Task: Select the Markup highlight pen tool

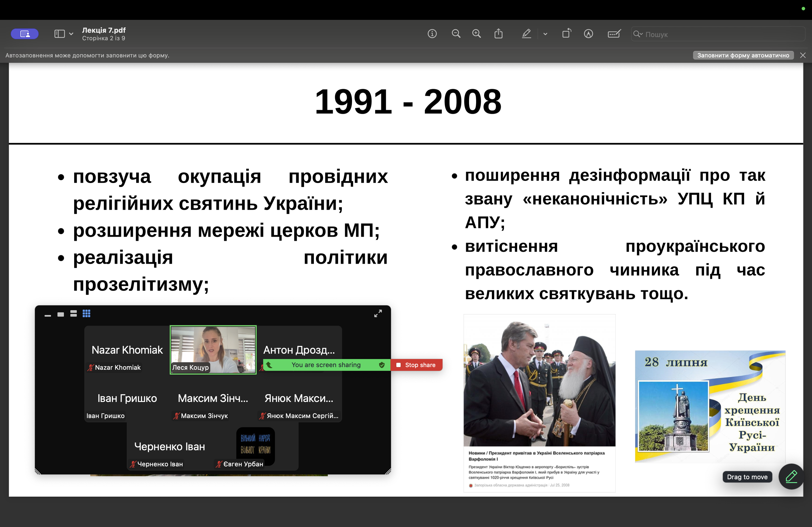Action: [x=526, y=34]
